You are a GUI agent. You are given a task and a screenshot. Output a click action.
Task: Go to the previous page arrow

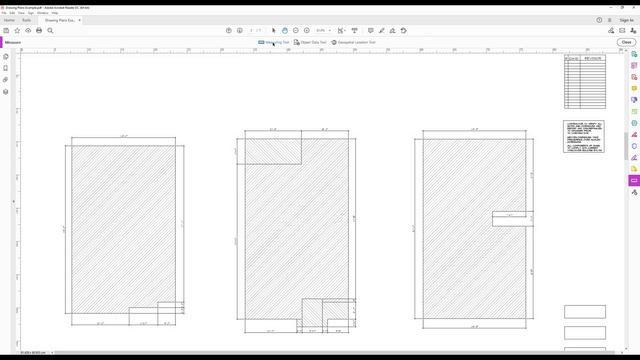229,31
